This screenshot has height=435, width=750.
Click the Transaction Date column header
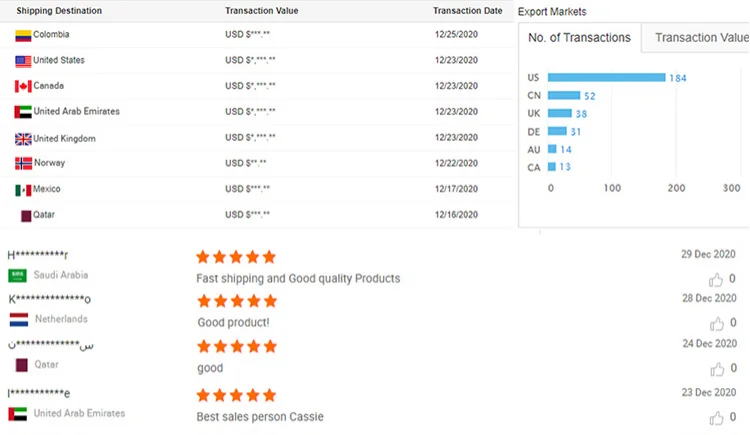467,10
